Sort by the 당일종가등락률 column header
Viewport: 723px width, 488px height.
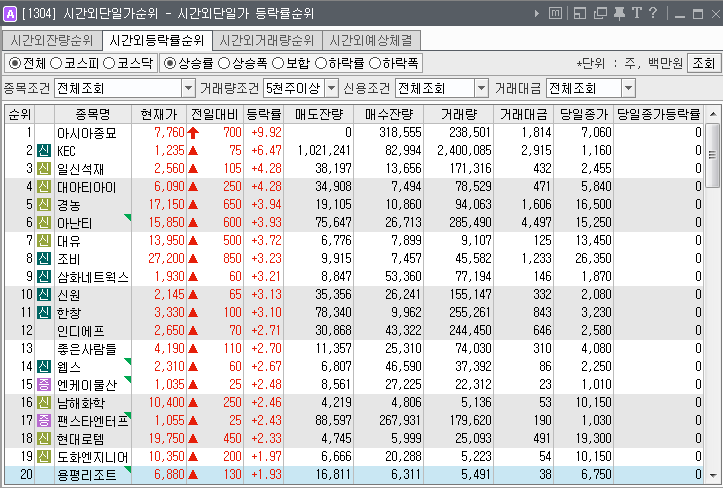click(658, 114)
